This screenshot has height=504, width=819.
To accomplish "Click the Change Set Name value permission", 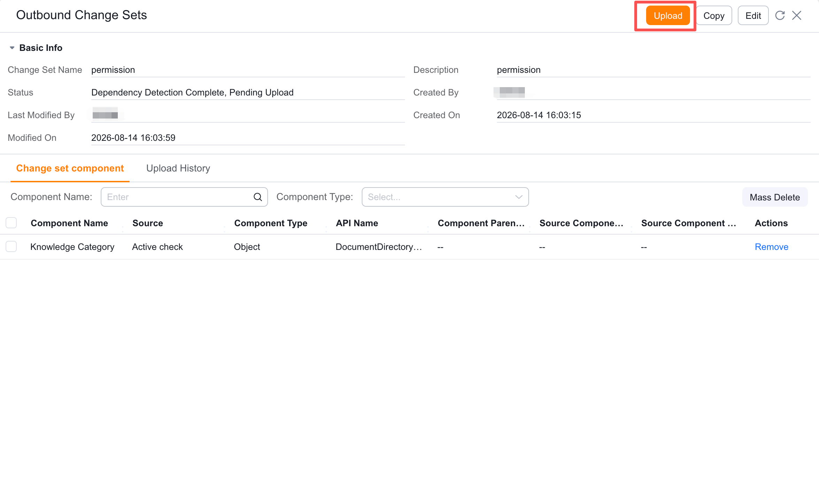I will point(113,70).
